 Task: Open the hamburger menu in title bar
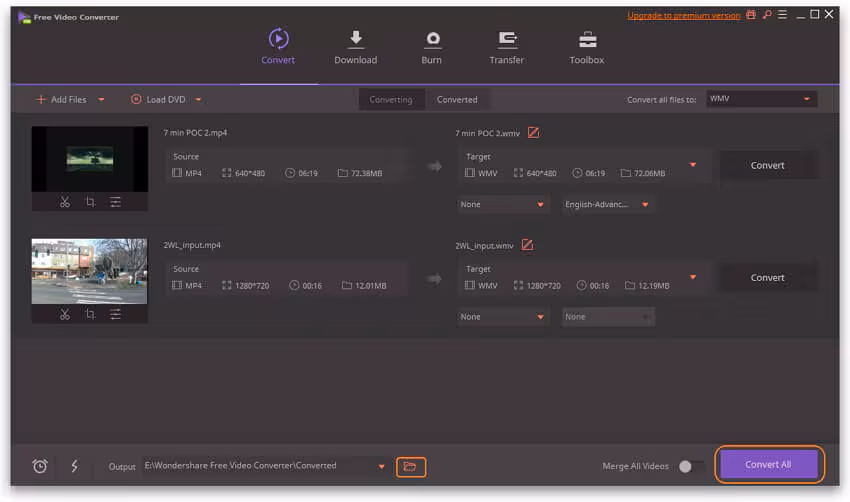pyautogui.click(x=782, y=15)
